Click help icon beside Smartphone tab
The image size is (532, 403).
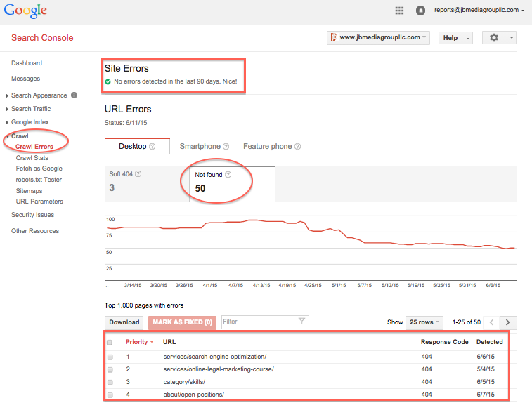coord(226,147)
